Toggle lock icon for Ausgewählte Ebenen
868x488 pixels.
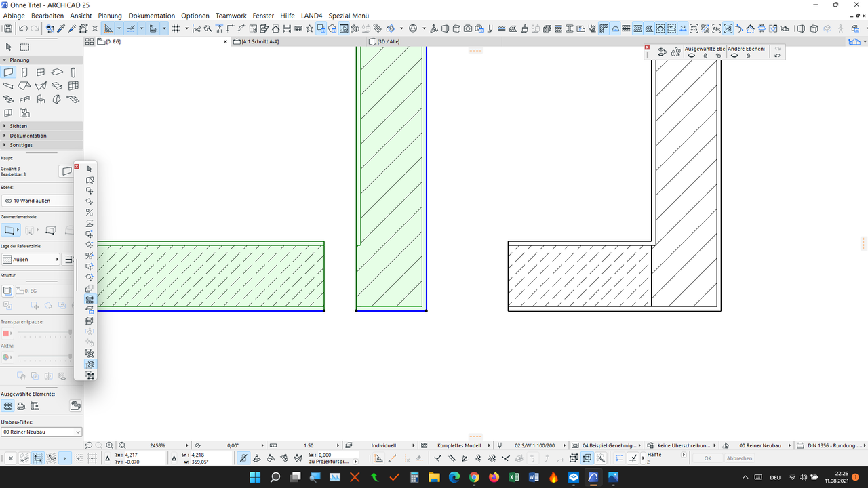pyautogui.click(x=705, y=56)
